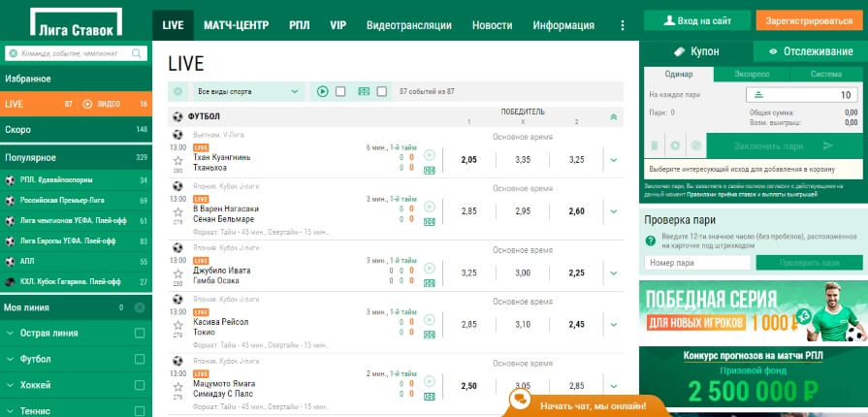Expand Острая линия in sidebar
868x417 pixels.
pyautogui.click(x=10, y=334)
